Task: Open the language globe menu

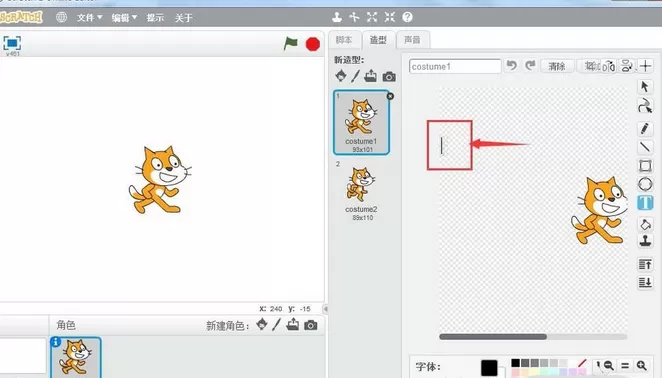Action: pyautogui.click(x=61, y=17)
